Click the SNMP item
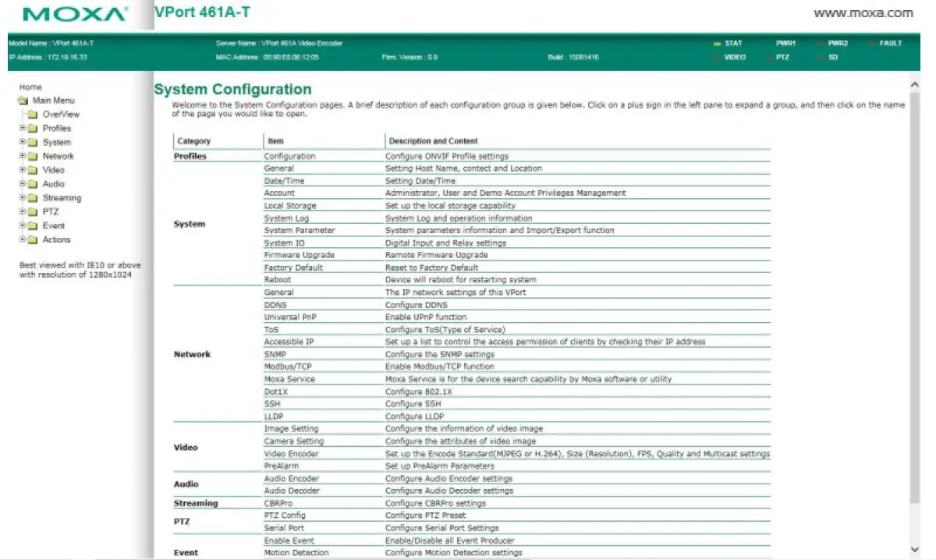936x560 pixels. coord(275,354)
